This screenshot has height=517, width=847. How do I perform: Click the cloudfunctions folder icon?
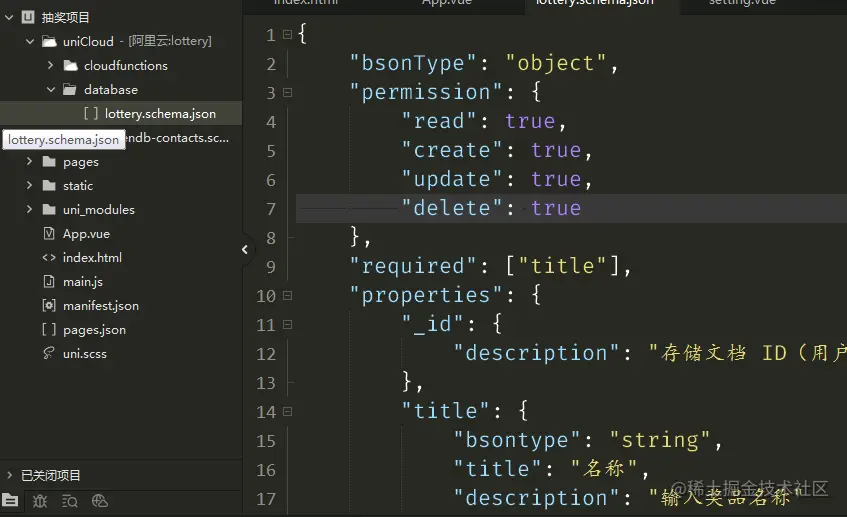click(x=70, y=65)
